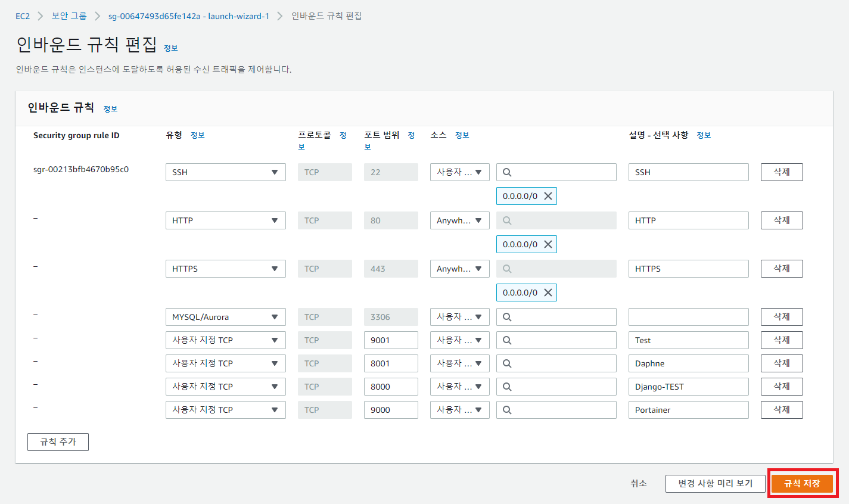This screenshot has width=849, height=504.
Task: Click empty description field for MYSQL/Aurora
Action: [689, 317]
